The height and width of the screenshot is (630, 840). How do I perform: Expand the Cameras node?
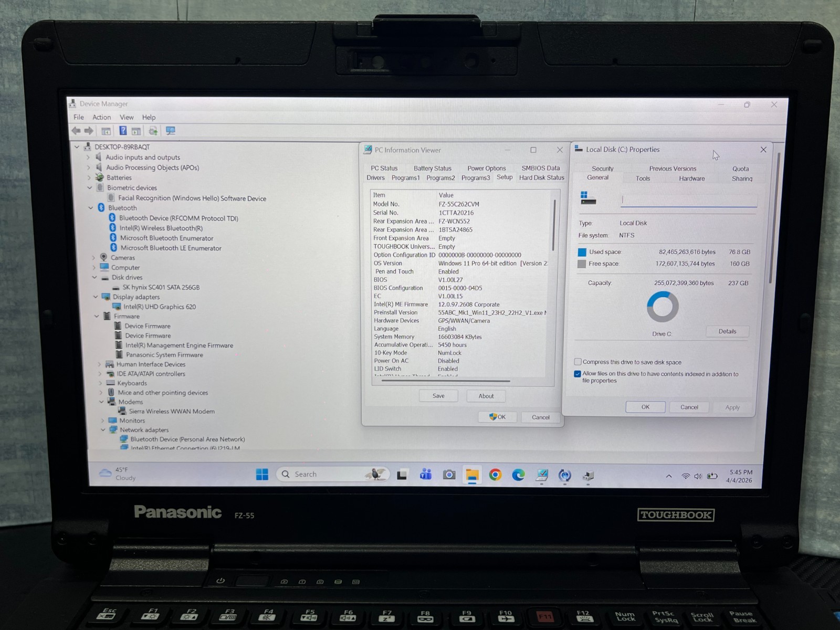[94, 258]
